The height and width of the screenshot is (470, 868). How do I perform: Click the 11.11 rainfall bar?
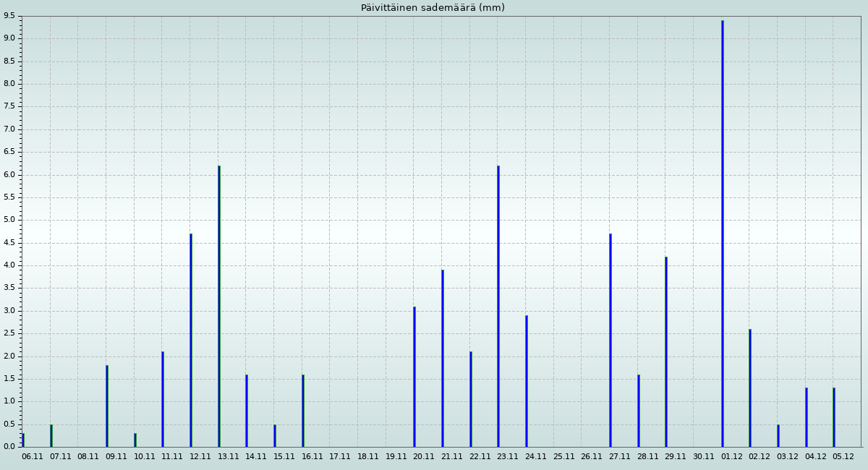pyautogui.click(x=163, y=399)
